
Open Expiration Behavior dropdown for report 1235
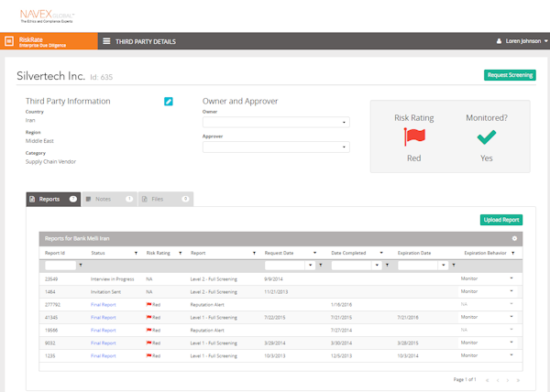point(511,355)
